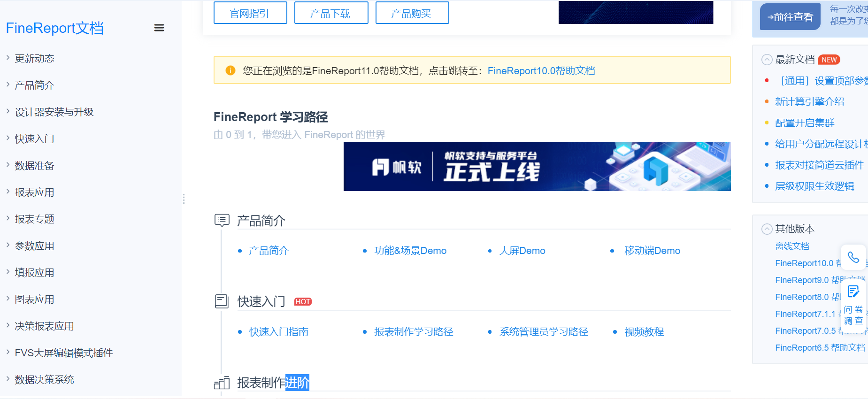Open the FineReport8.0 version docs link
The height and width of the screenshot is (399, 868).
(808, 297)
